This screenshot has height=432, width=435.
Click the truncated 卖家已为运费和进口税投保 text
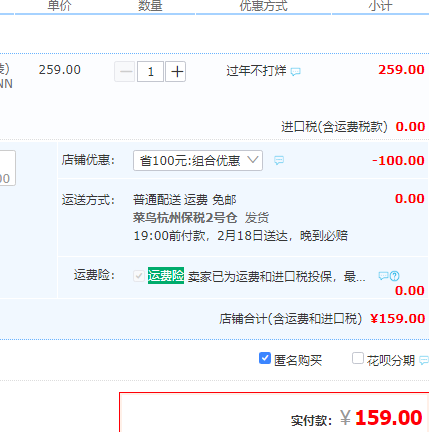[x=277, y=277]
